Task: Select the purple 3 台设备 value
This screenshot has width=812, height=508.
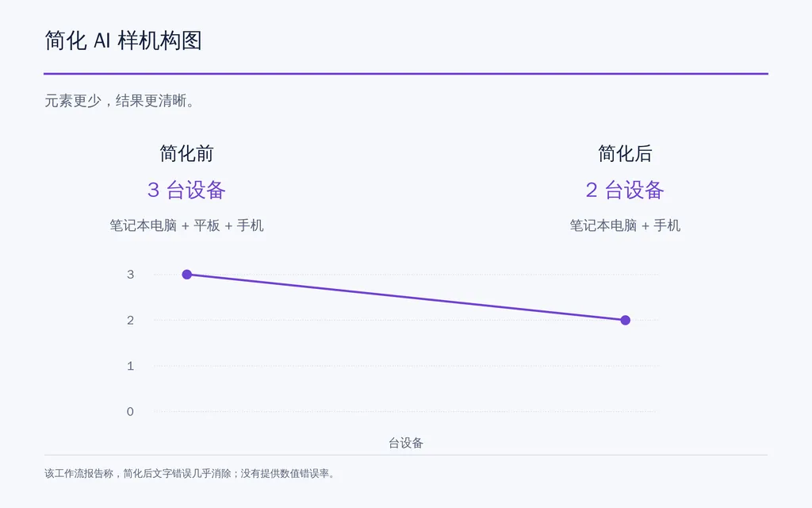Action: click(x=186, y=190)
